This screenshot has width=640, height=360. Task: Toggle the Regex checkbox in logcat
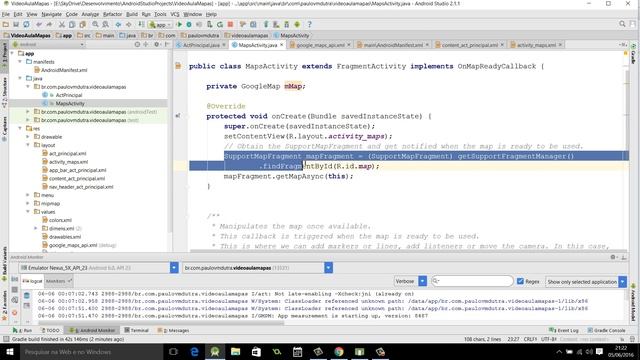520,281
